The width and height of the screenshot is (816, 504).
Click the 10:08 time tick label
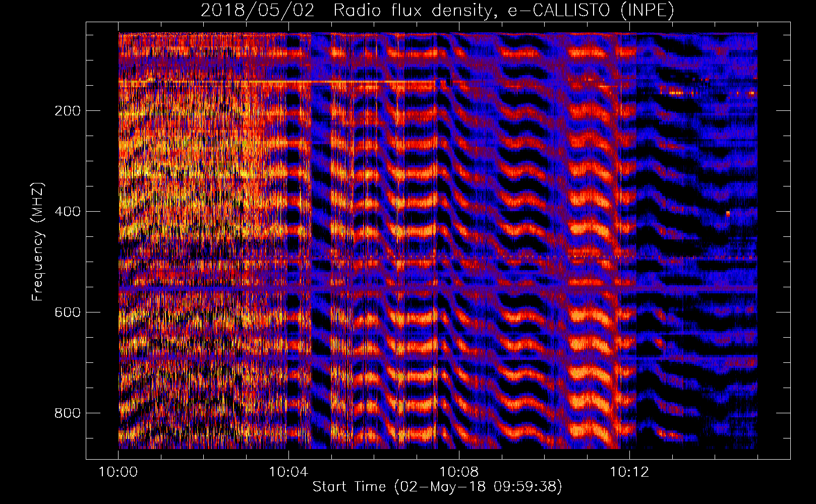(x=459, y=472)
